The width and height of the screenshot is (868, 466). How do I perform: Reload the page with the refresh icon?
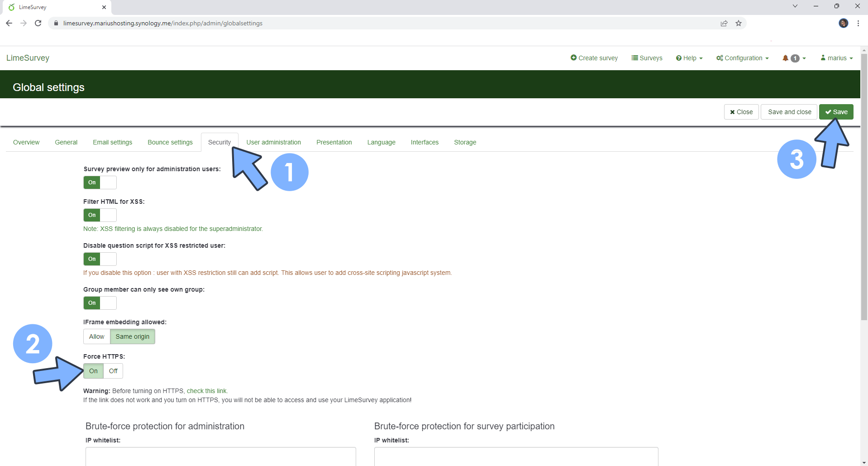point(38,23)
